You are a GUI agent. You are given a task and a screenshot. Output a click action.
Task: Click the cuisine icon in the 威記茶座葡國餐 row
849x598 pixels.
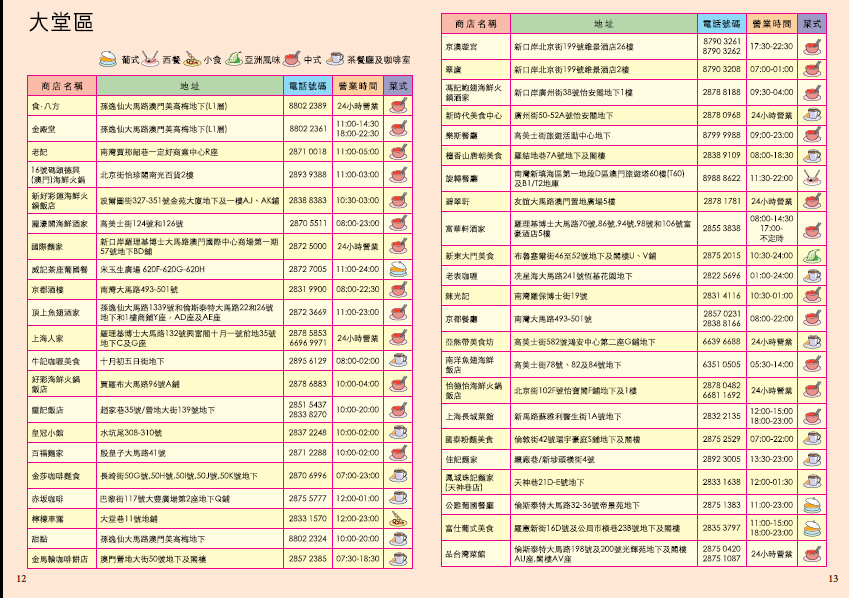click(398, 269)
